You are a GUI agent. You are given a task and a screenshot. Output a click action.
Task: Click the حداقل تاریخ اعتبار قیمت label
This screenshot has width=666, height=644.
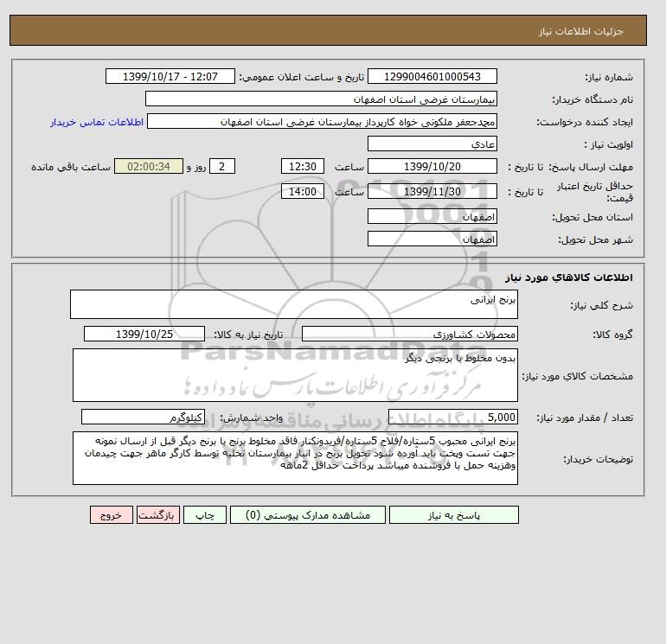pos(595,192)
